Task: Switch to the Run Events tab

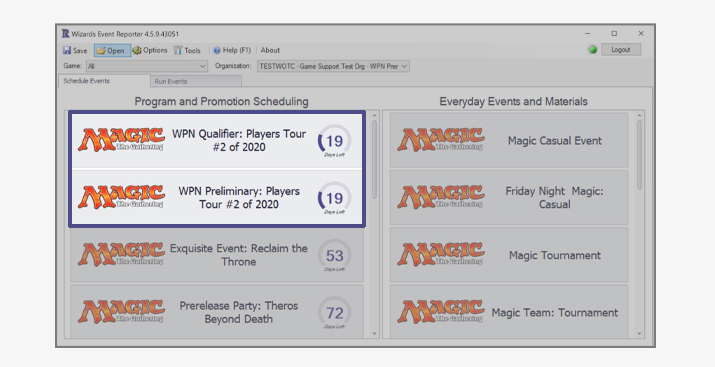Action: pyautogui.click(x=196, y=81)
